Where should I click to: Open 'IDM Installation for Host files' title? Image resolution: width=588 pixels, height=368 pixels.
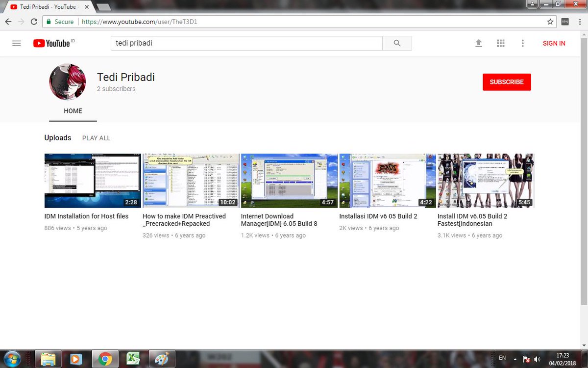[x=86, y=216]
